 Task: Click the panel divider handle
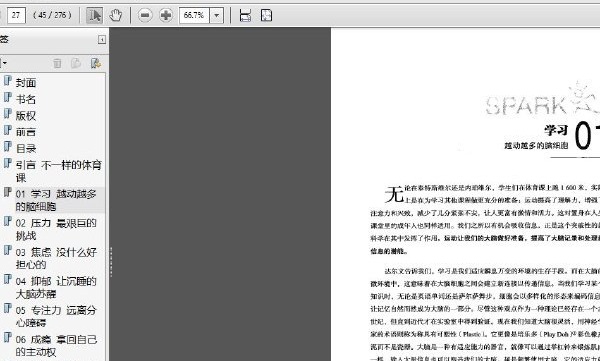[111, 262]
